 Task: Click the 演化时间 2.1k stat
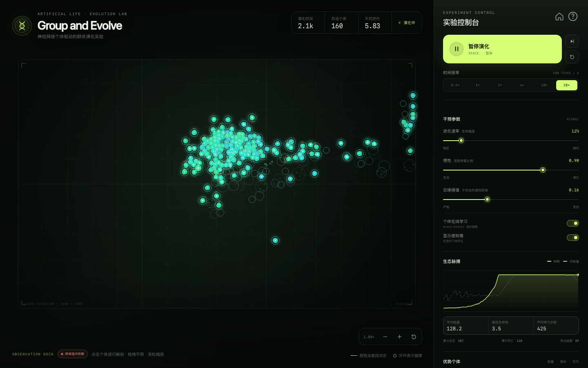click(308, 23)
